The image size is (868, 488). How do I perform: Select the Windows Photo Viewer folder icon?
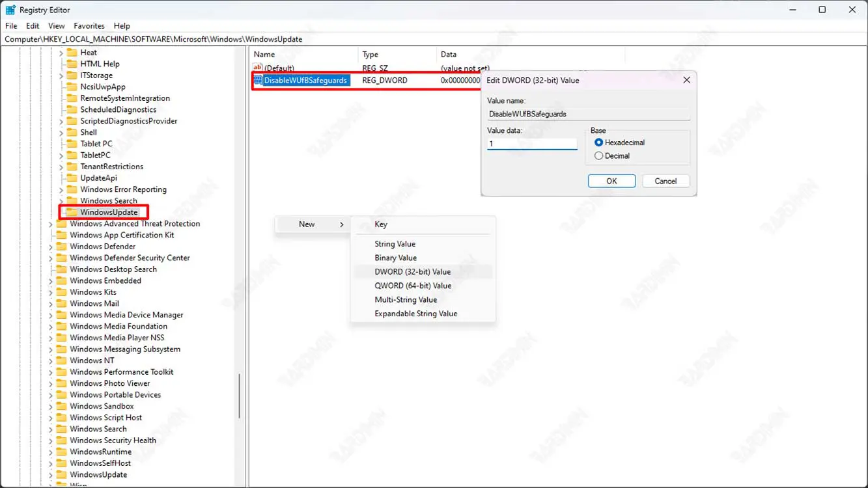61,383
